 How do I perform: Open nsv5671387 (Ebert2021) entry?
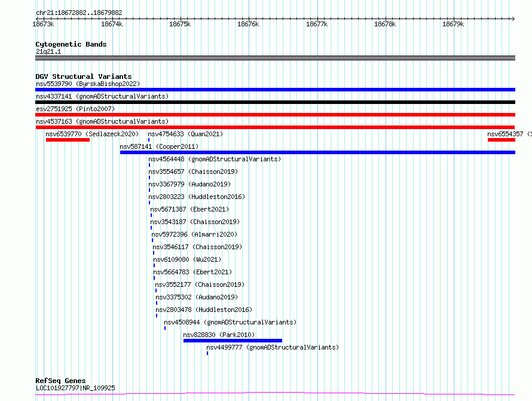tap(189, 209)
